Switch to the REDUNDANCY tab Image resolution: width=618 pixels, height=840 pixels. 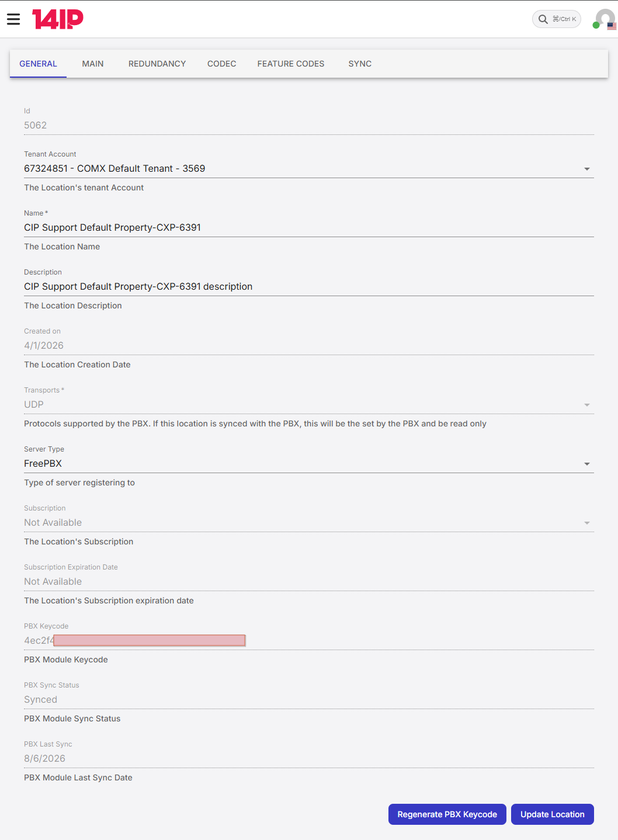click(157, 64)
